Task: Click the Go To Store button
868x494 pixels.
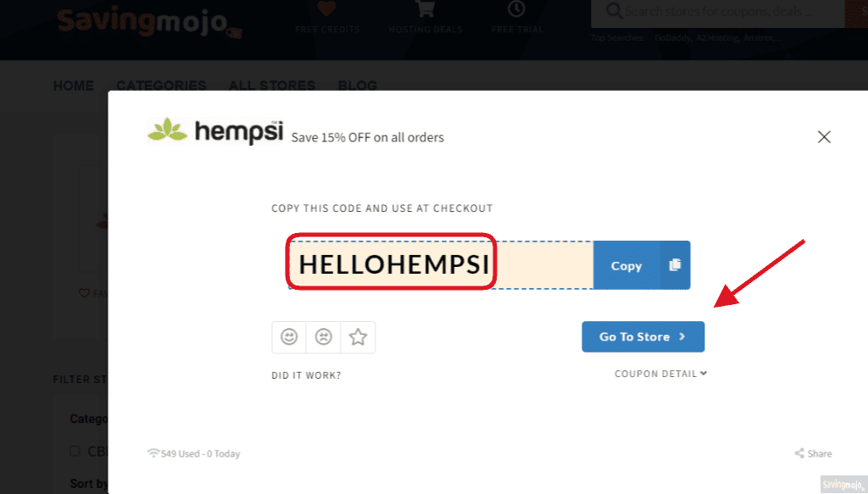Action: pos(643,337)
